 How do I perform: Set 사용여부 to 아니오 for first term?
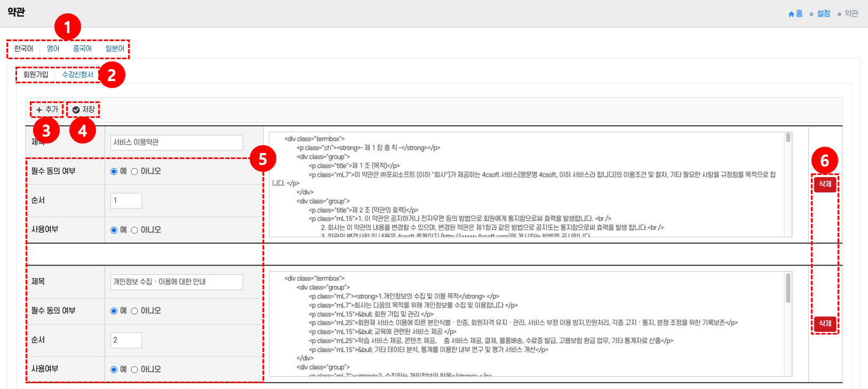pos(134,230)
